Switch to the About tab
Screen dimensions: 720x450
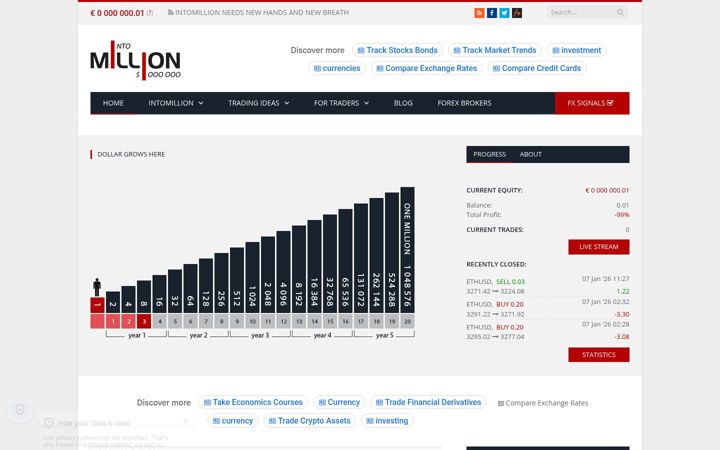pos(530,154)
